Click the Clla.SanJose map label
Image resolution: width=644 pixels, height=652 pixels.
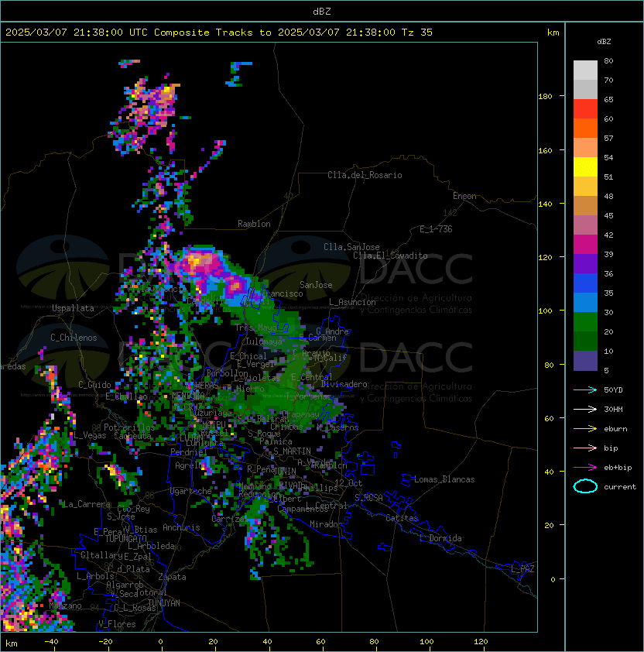(351, 247)
